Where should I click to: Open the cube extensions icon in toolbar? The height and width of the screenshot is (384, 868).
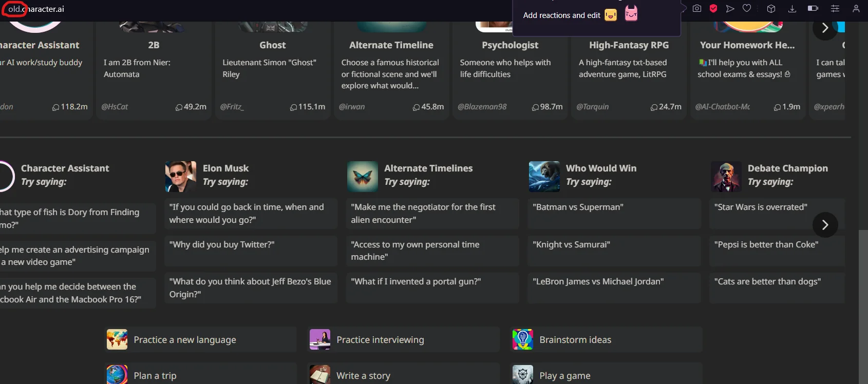771,9
